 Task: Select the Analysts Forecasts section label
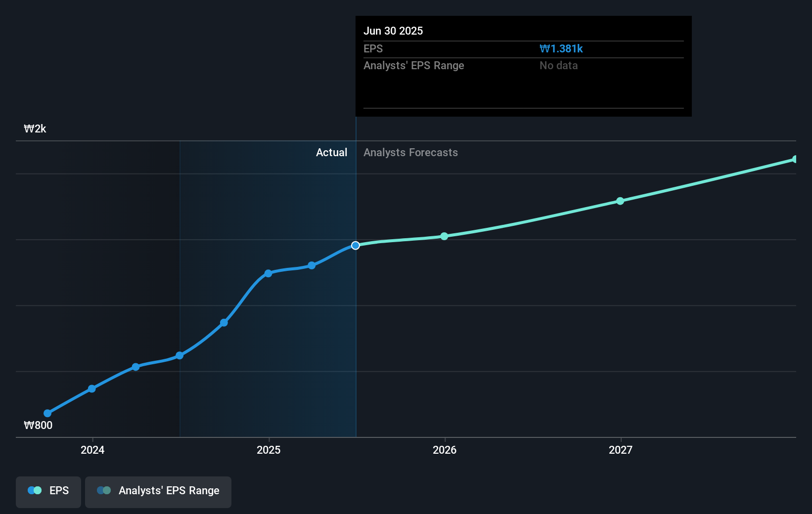point(410,152)
